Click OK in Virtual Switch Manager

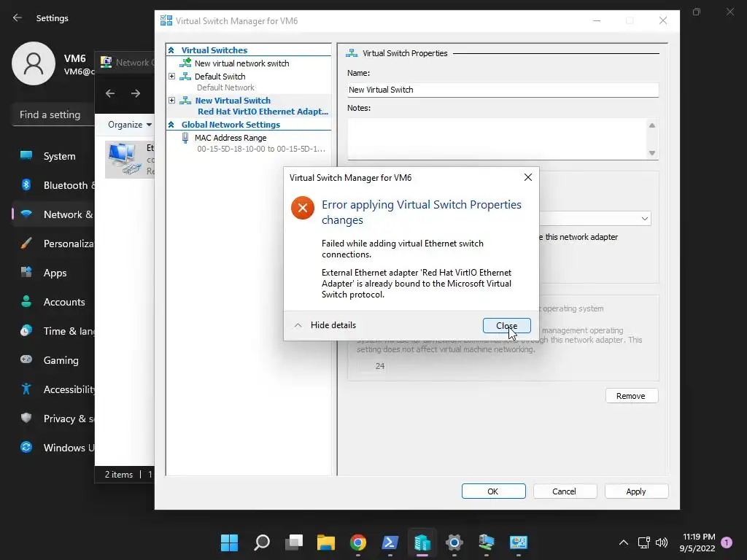tap(494, 491)
